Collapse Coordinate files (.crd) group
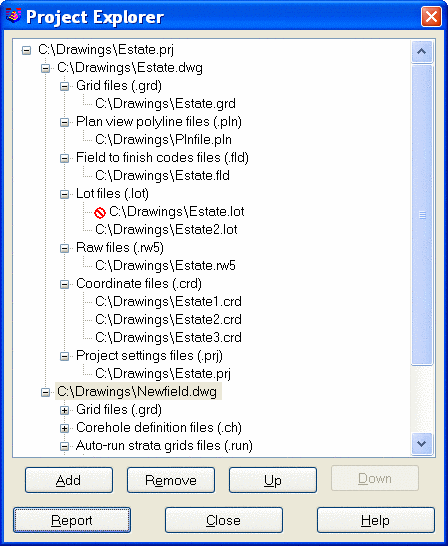The image size is (448, 546). click(64, 284)
